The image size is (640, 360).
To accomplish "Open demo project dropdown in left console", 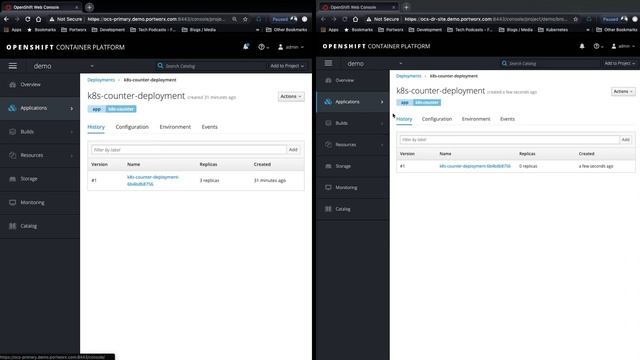I will click(x=63, y=66).
